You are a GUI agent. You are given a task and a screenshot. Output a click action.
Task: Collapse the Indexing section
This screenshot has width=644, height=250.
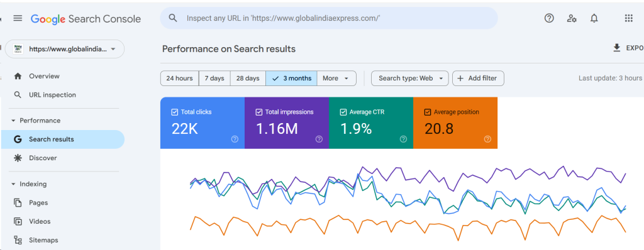coord(13,184)
